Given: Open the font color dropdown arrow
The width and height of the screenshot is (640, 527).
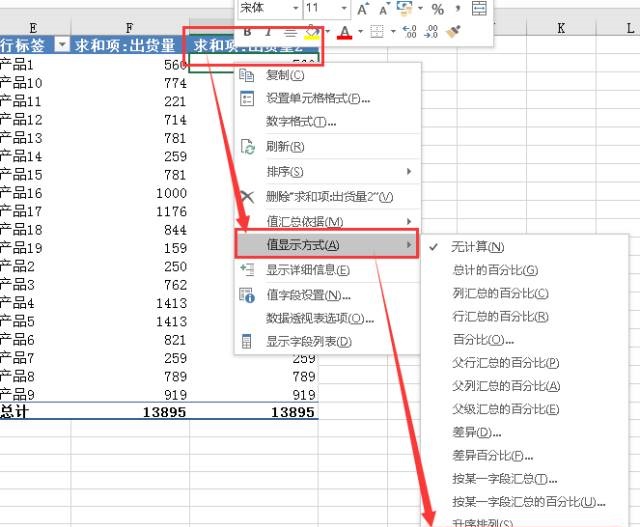Looking at the screenshot, I should tap(360, 31).
